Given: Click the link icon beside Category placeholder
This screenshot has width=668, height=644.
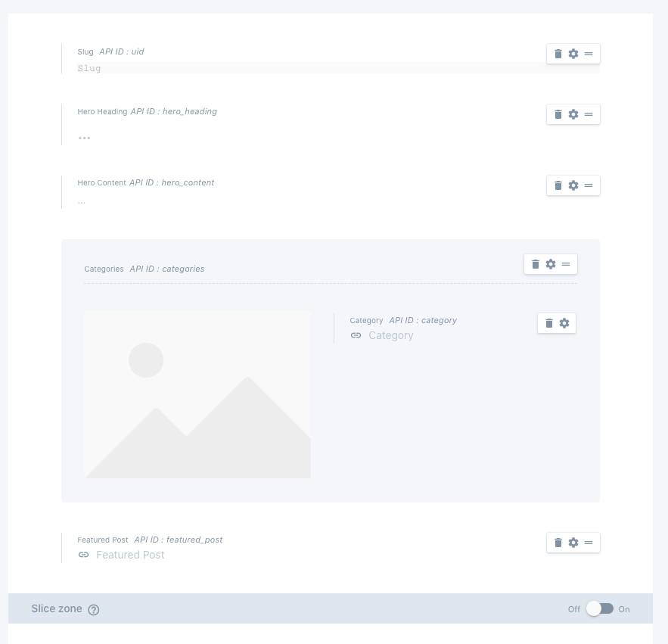Looking at the screenshot, I should pos(356,335).
